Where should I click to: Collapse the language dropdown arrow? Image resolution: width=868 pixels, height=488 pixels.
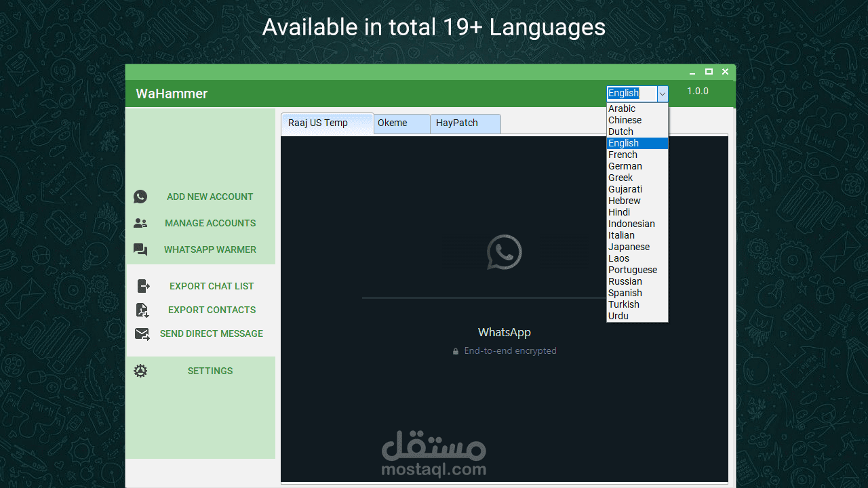(x=663, y=94)
